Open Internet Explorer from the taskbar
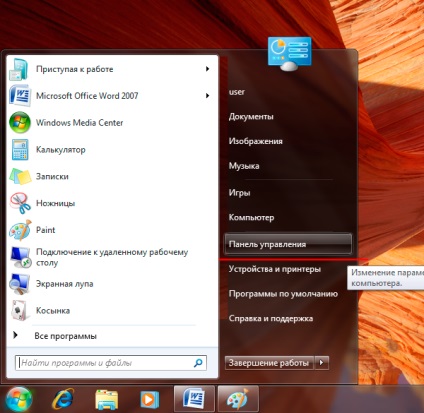424x413 pixels. (x=63, y=399)
